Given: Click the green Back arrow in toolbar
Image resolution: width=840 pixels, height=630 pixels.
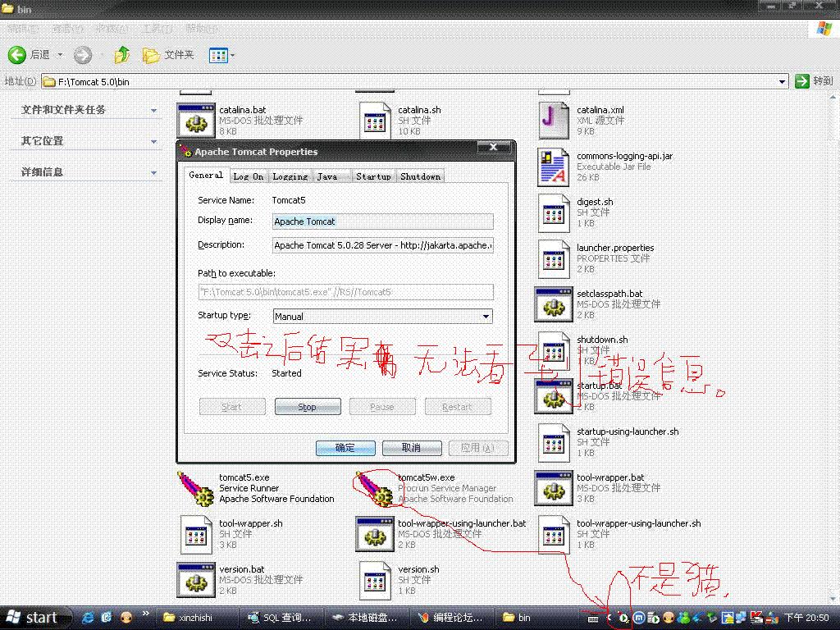Looking at the screenshot, I should coord(17,55).
